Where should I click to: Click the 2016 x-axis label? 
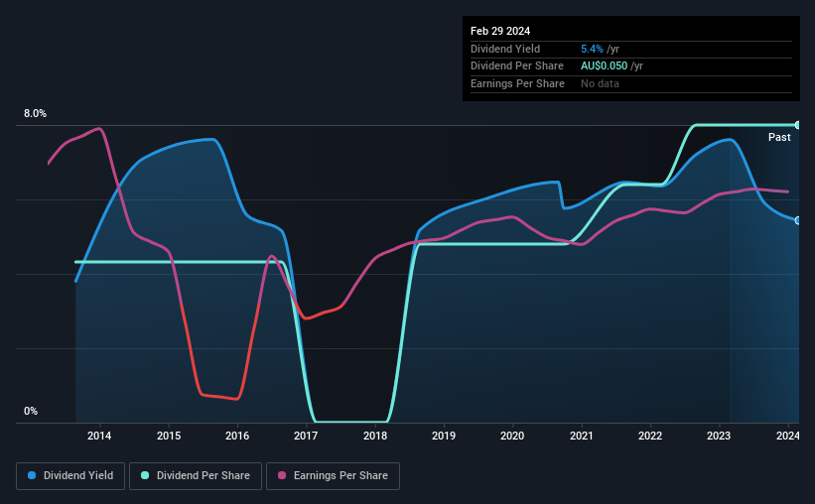[x=237, y=436]
